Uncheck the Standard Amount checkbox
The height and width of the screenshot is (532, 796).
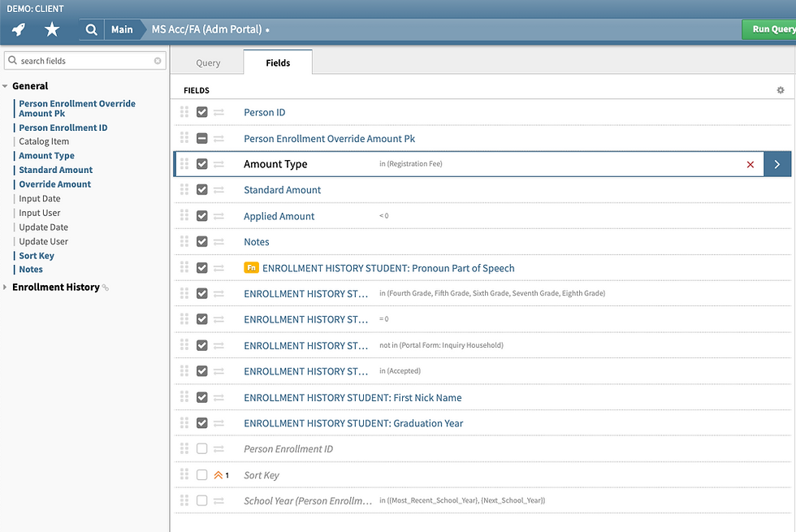[x=202, y=190]
